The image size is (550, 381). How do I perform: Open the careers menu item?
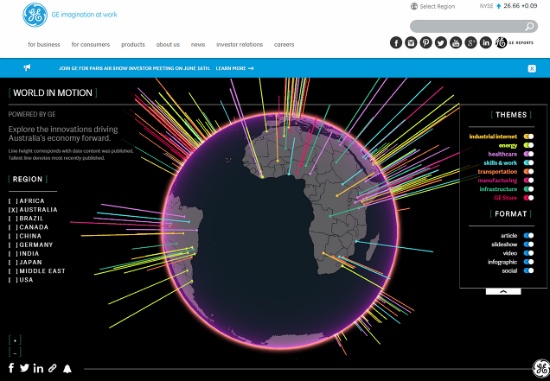[284, 45]
